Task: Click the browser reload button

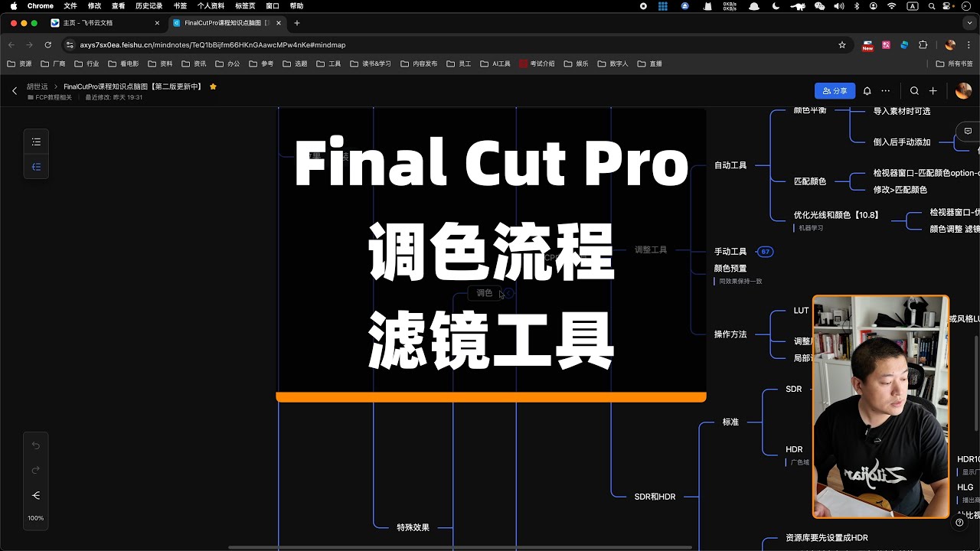Action: tap(48, 45)
